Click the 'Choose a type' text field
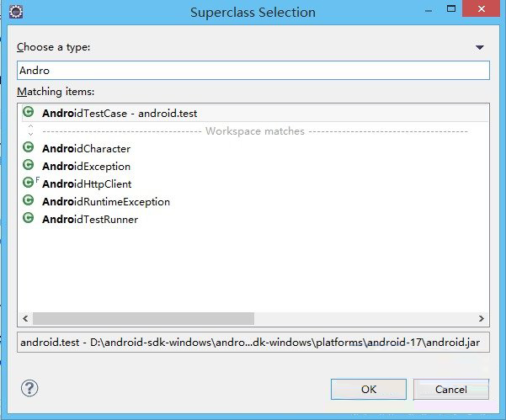This screenshot has width=506, height=420. (x=253, y=71)
